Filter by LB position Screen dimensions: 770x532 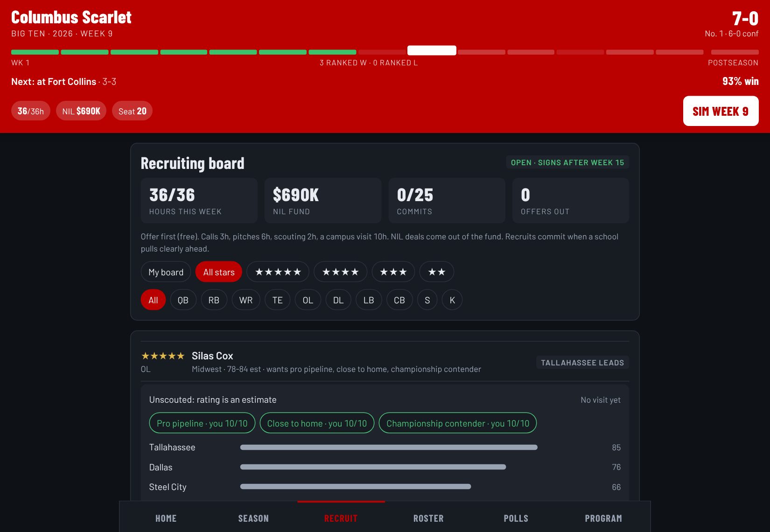[369, 300]
